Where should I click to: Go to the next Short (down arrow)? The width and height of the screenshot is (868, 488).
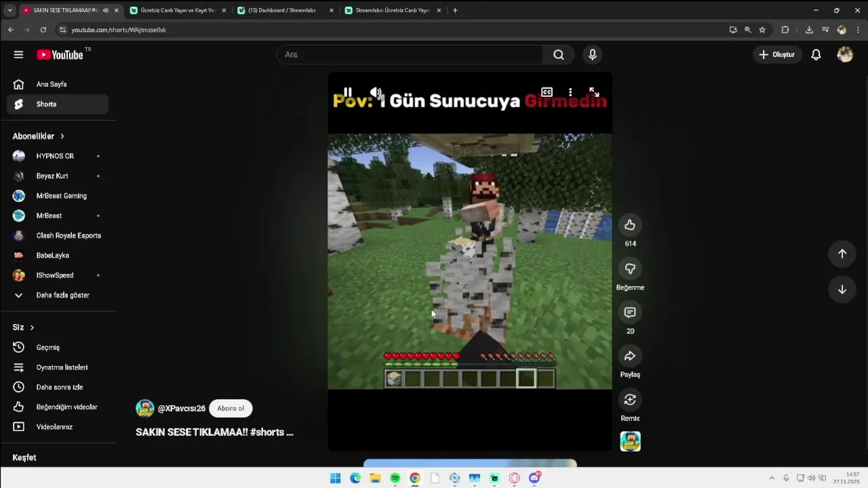point(842,290)
